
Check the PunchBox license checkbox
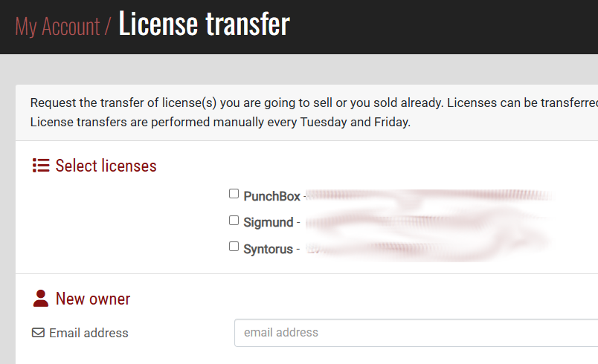click(234, 194)
